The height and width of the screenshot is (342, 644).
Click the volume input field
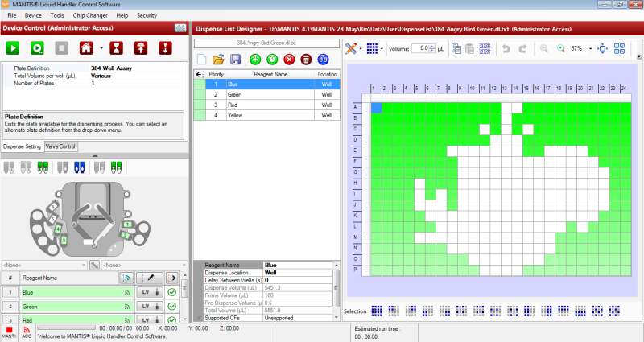coord(420,48)
